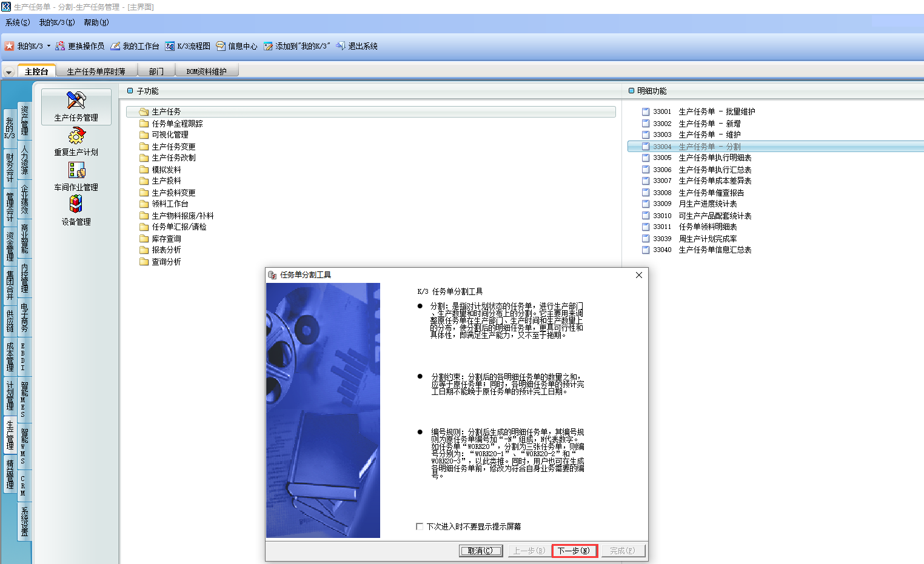The width and height of the screenshot is (924, 564).
Task: Open the 生产任务变更 folder
Action: pyautogui.click(x=173, y=147)
